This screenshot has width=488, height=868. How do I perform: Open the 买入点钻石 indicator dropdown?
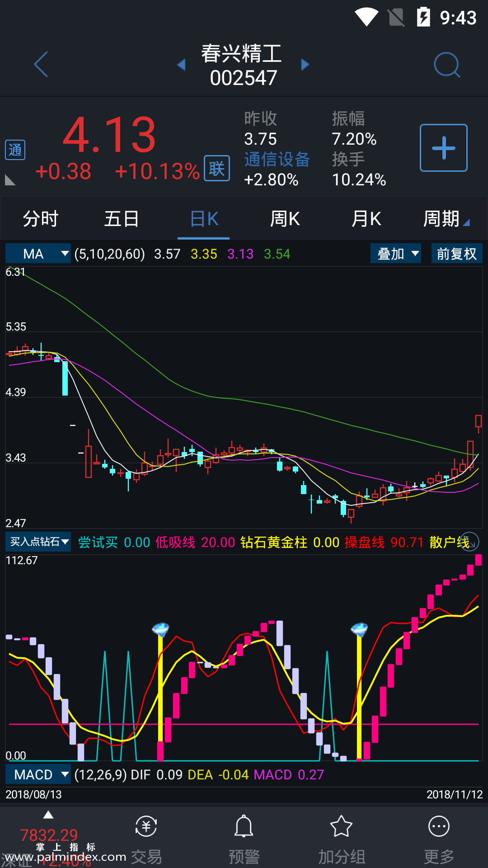[x=38, y=542]
